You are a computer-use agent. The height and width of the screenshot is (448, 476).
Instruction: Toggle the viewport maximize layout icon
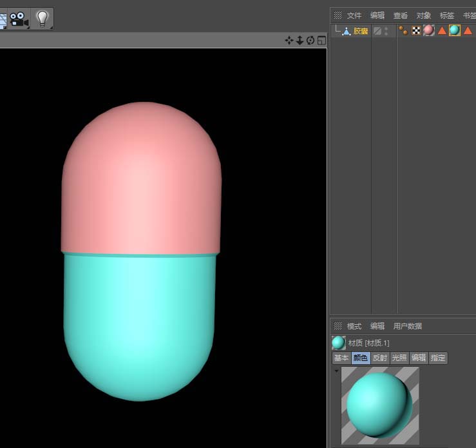pyautogui.click(x=321, y=41)
